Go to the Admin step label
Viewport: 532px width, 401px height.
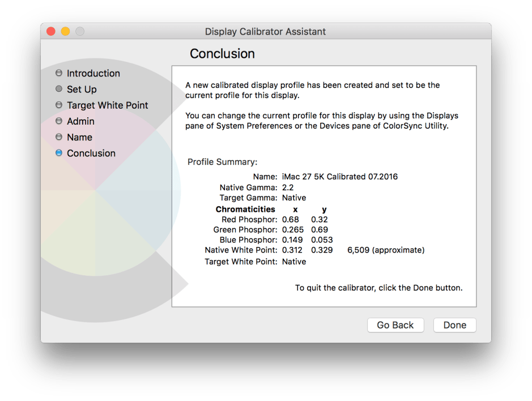(x=80, y=121)
